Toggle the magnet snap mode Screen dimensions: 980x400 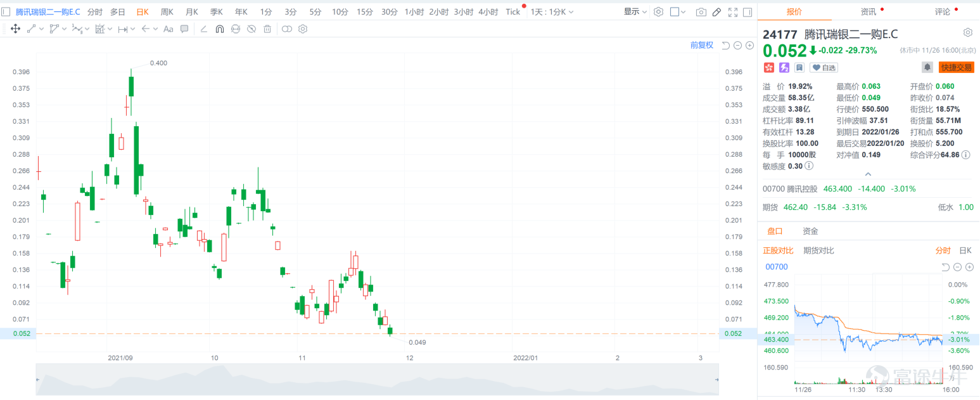coord(219,29)
